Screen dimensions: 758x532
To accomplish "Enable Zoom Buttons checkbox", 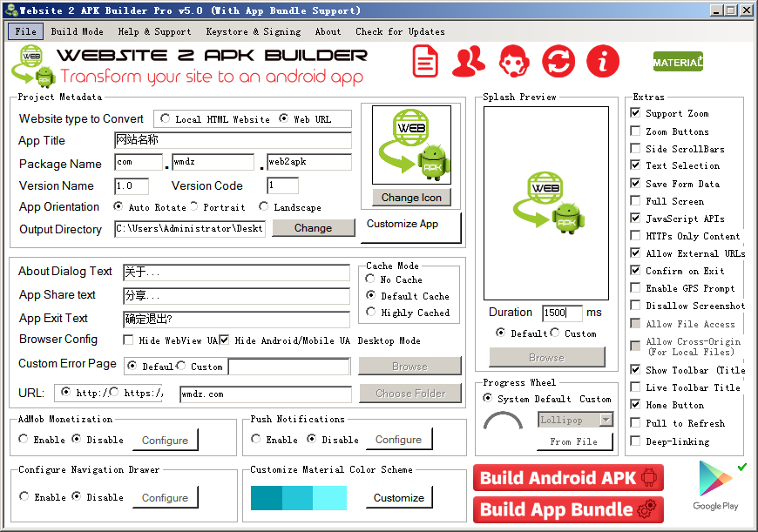I will [636, 131].
